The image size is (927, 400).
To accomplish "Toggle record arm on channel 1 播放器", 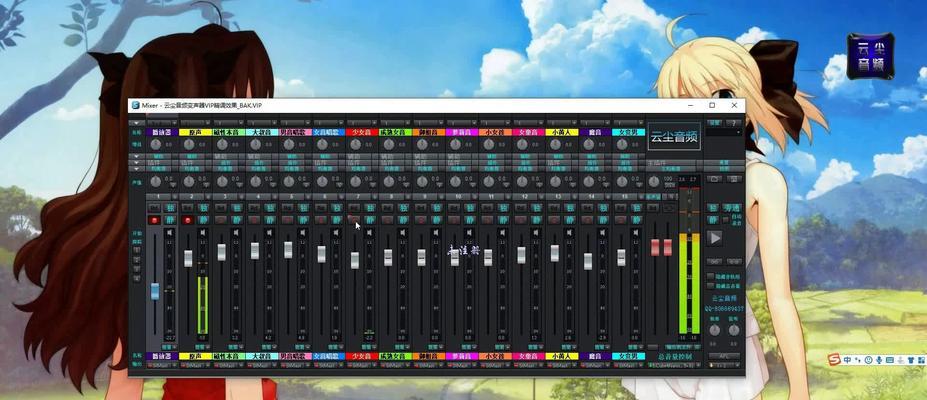I will (x=155, y=220).
